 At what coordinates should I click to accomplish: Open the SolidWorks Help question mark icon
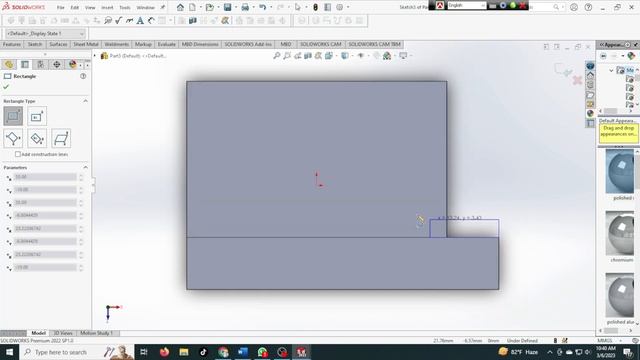588,7
